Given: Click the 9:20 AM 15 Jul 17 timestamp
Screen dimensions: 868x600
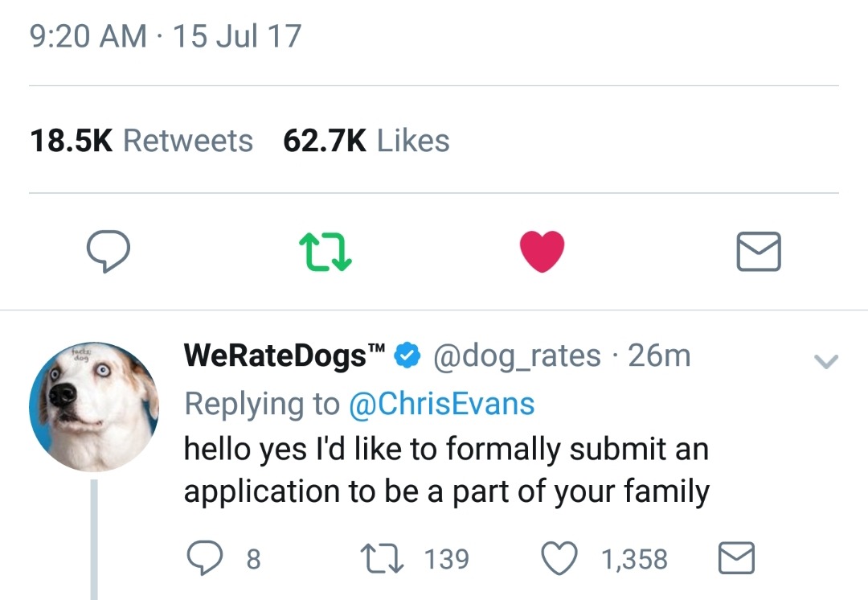Looking at the screenshot, I should 166,36.
